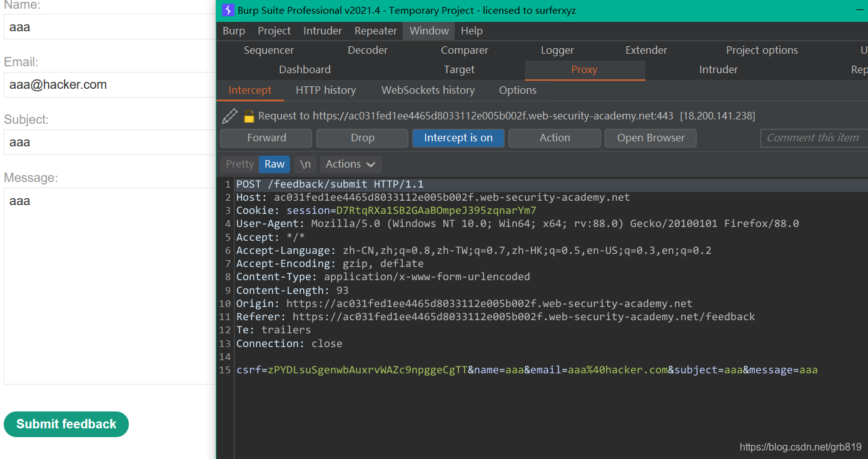Viewport: 868px width, 459px height.
Task: Open the Repeater menu in menu bar
Action: pos(375,31)
